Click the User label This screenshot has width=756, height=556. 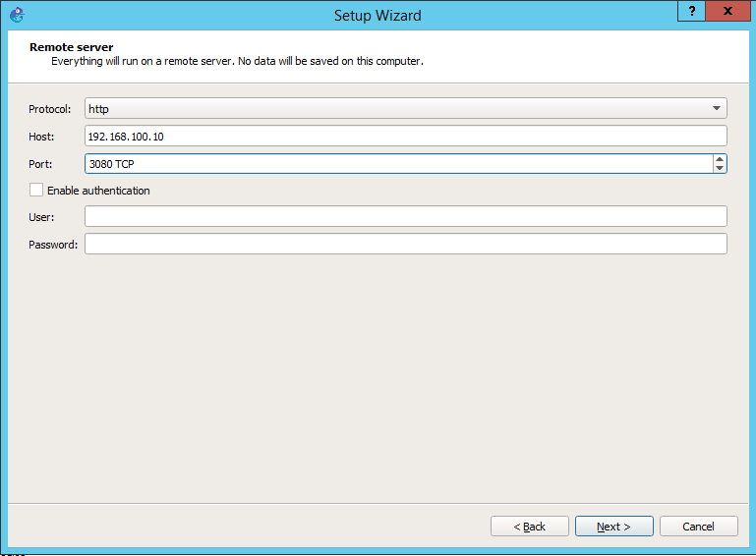pyautogui.click(x=41, y=217)
